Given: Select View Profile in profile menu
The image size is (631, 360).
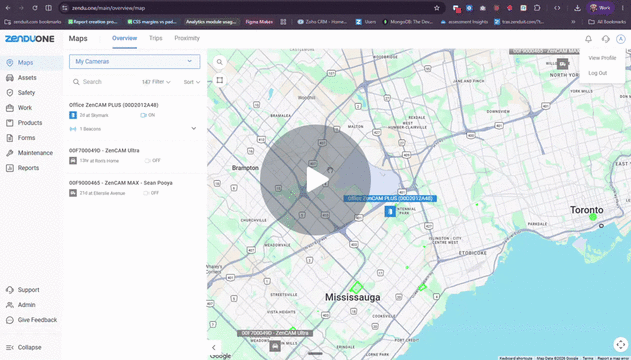Looking at the screenshot, I should 602,58.
